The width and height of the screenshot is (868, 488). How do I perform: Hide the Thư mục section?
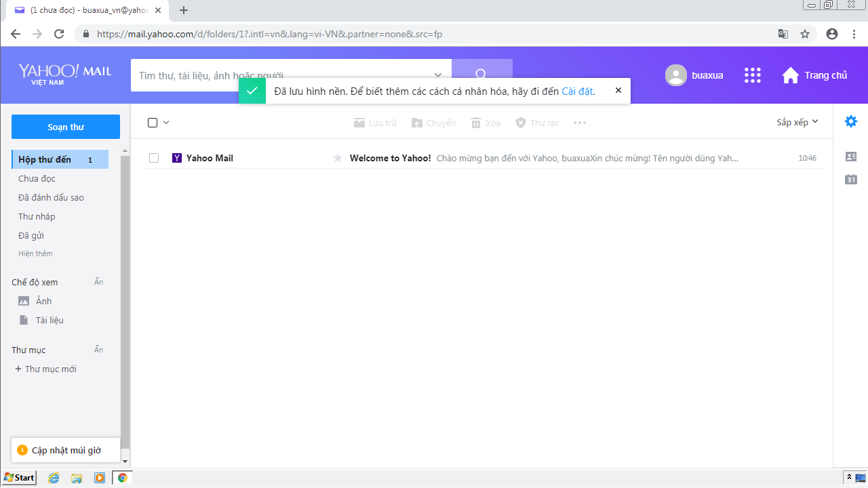(99, 350)
